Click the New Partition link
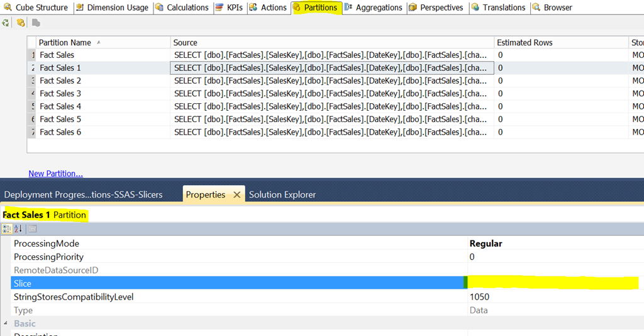 (55, 174)
